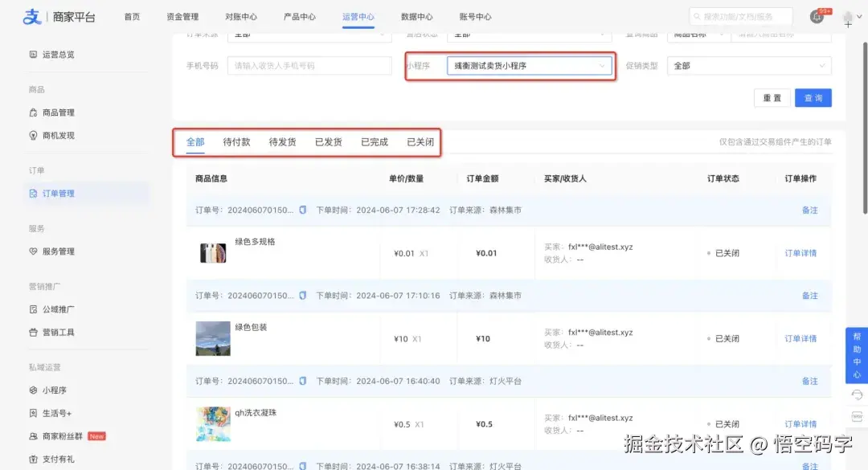
Task: Click the 手机号码 phone input field
Action: [309, 65]
